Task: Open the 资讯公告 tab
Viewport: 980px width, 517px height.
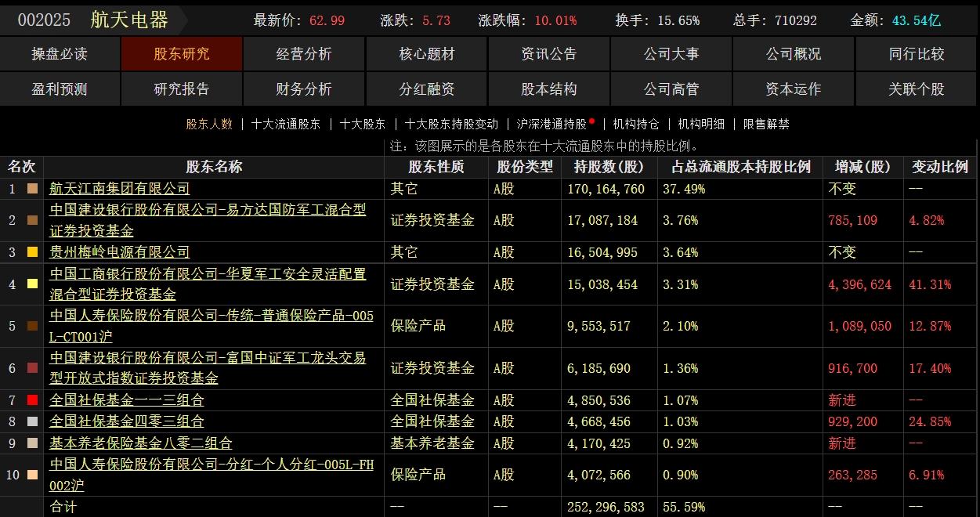Action: (x=549, y=54)
